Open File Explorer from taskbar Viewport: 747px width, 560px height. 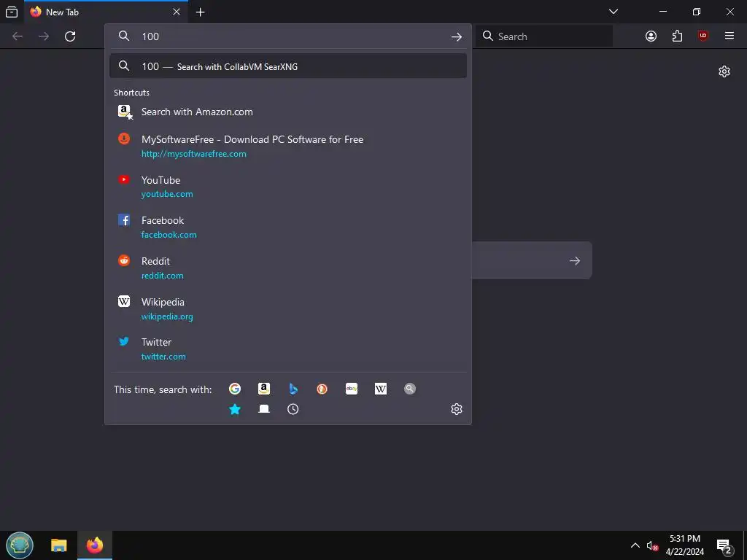coord(58,545)
